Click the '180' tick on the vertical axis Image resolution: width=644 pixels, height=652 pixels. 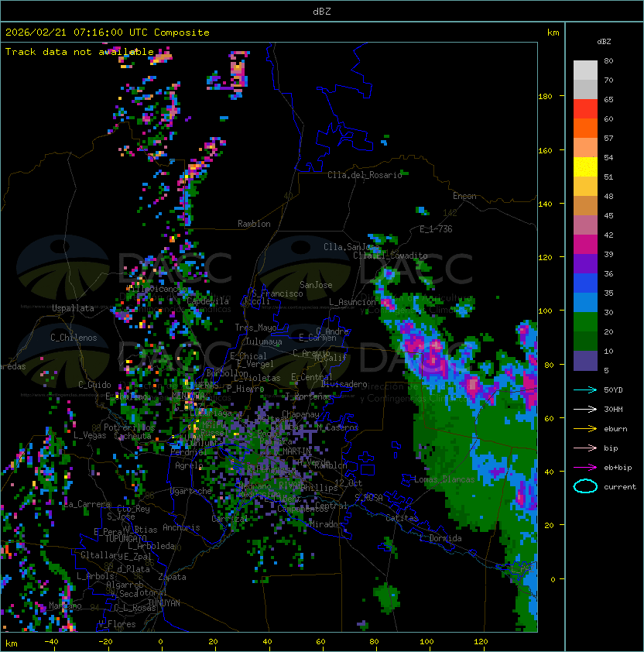coord(545,97)
